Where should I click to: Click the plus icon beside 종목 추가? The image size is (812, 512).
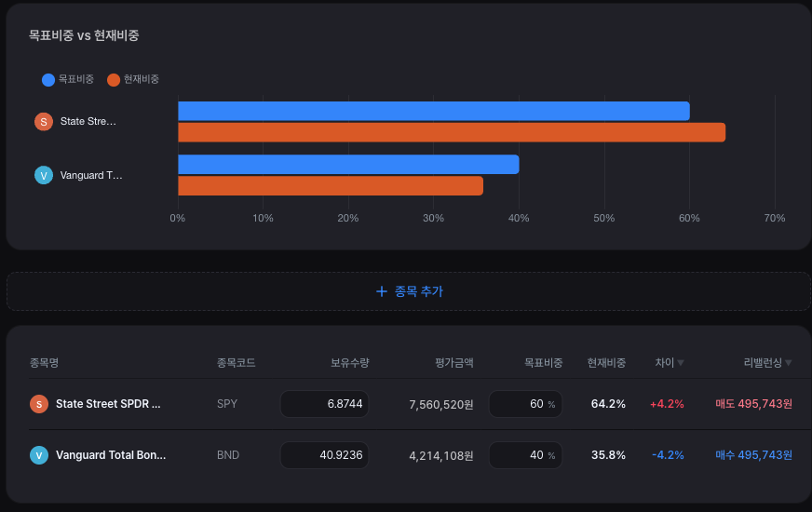(x=382, y=291)
